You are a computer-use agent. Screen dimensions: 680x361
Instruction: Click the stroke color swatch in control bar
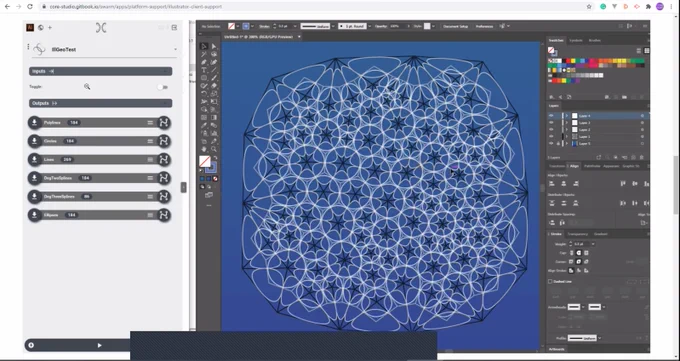245,26
